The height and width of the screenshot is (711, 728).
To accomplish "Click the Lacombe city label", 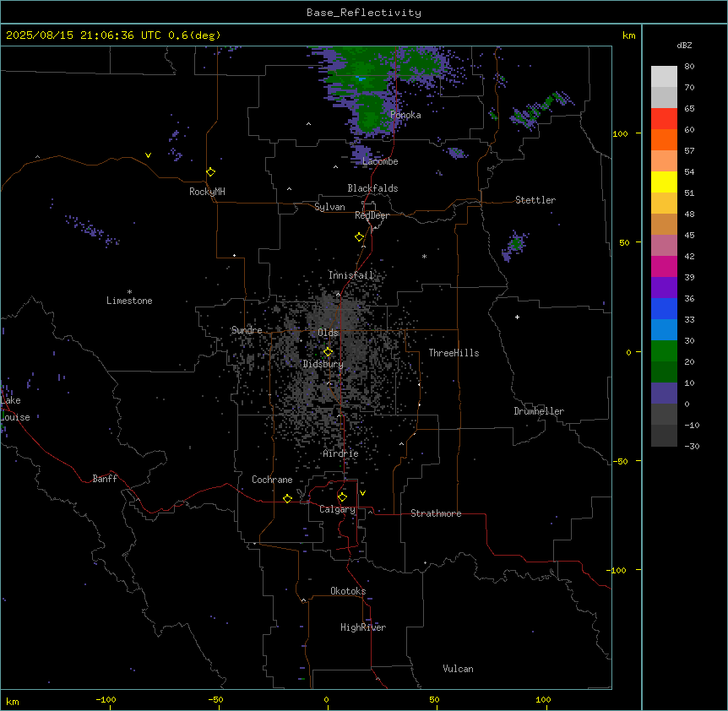I will coord(380,161).
